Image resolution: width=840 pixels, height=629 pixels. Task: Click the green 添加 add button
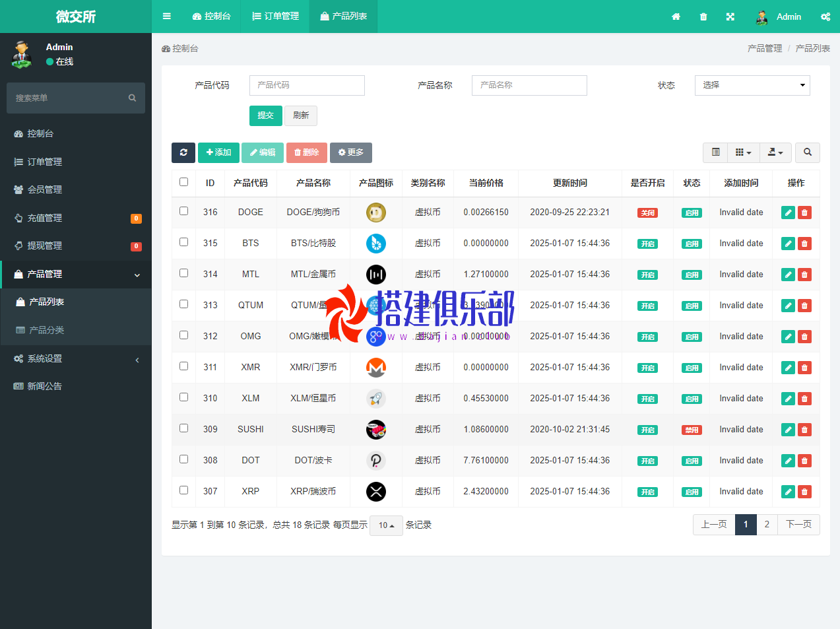tap(218, 152)
